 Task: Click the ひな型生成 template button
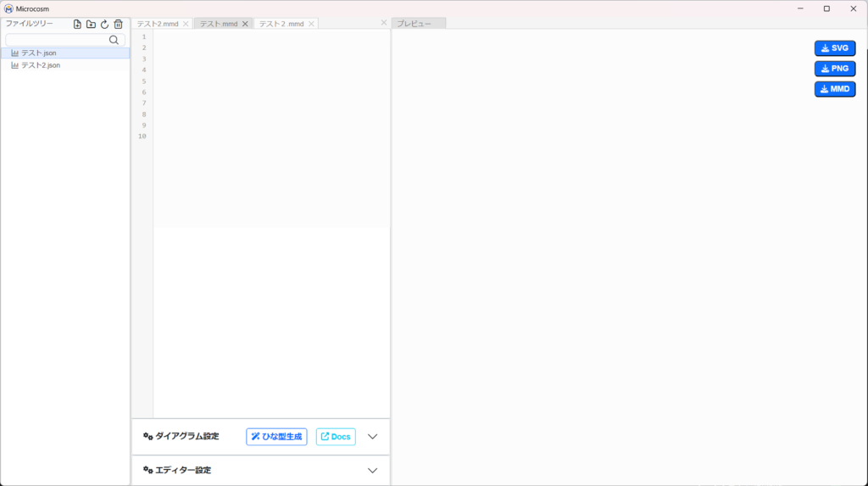click(277, 437)
